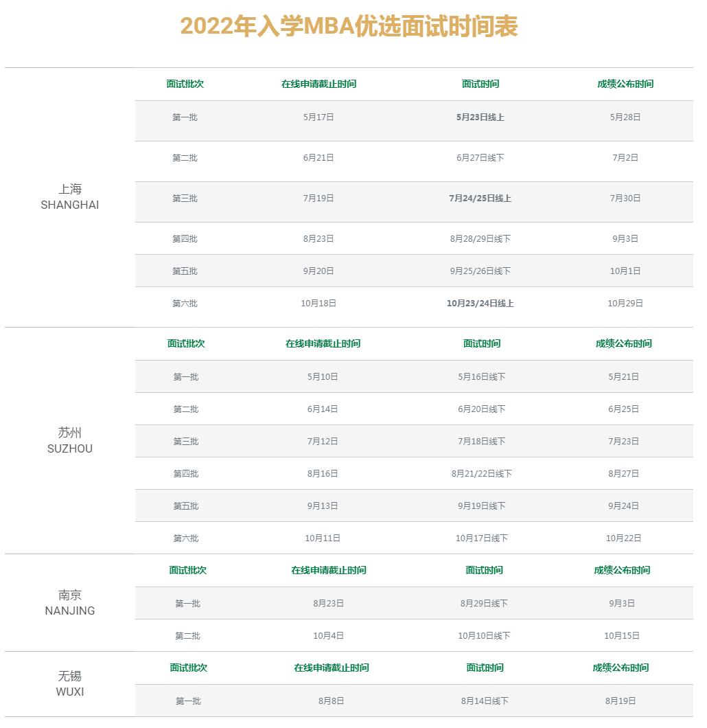Click Shanghai section's 面试批次 column header

pos(185,84)
